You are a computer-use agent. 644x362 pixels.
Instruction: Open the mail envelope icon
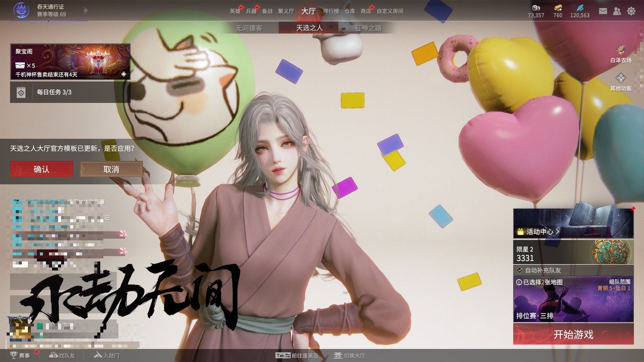603,11
